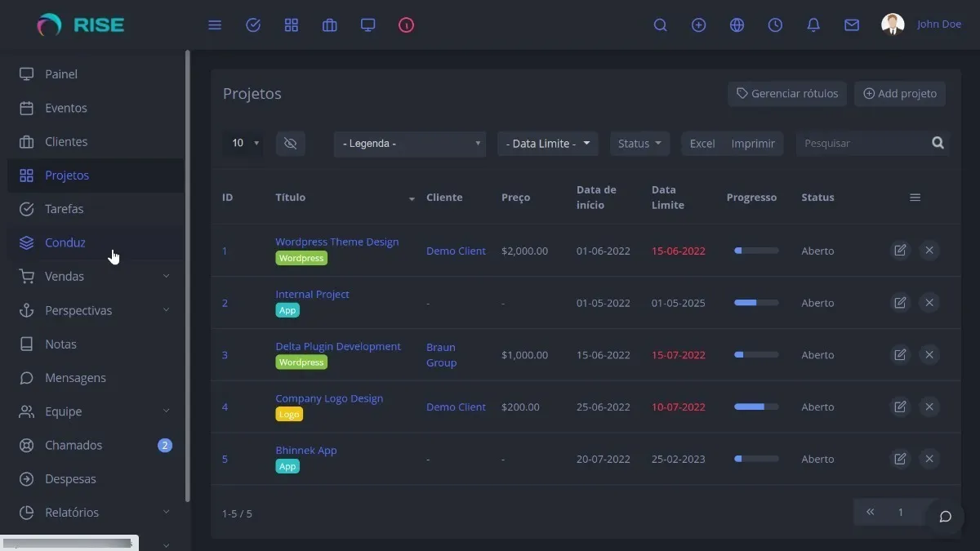Delete the Internal Project row
The width and height of the screenshot is (980, 551).
pos(929,303)
